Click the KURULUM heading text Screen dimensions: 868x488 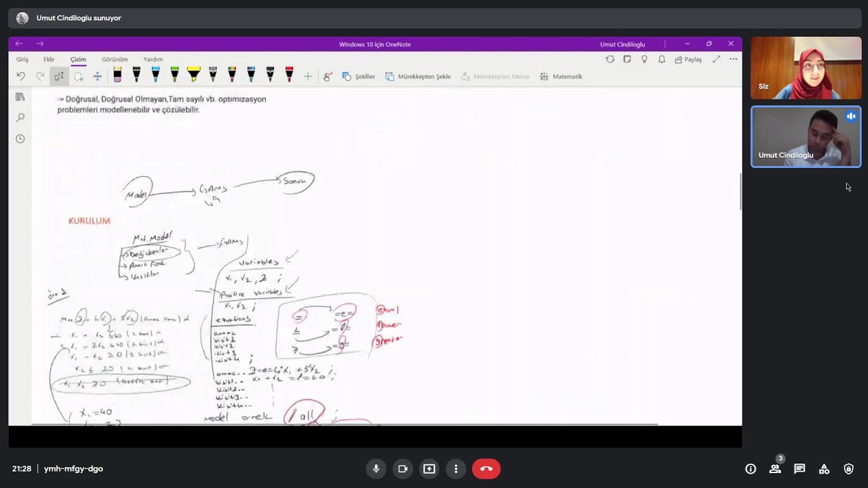[x=89, y=221]
